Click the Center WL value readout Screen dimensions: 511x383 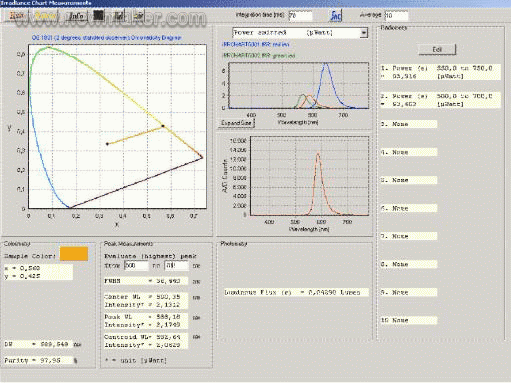(146, 301)
